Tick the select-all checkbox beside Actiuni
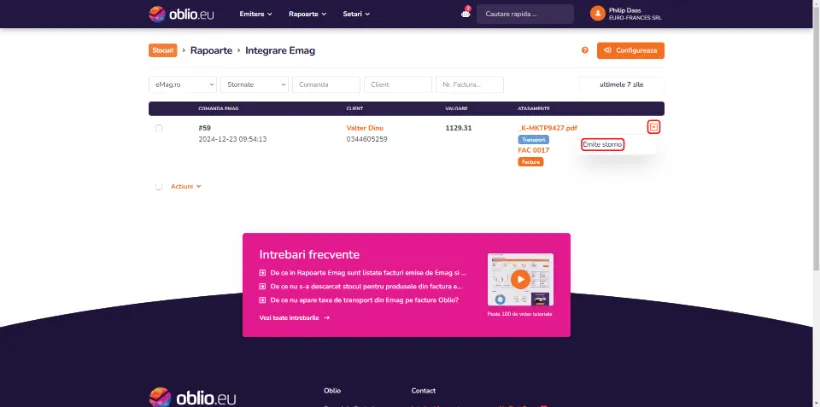The width and height of the screenshot is (820, 407). [x=159, y=187]
